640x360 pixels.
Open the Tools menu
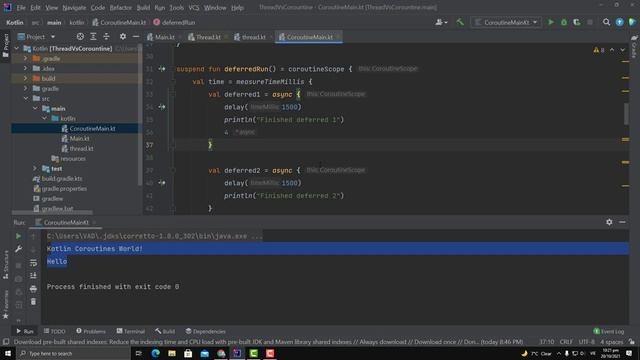[x=176, y=7]
